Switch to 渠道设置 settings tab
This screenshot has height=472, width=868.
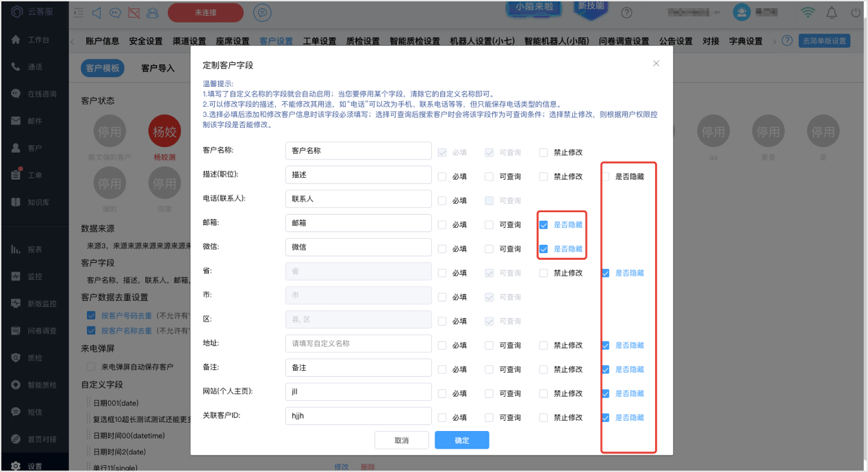[x=189, y=41]
